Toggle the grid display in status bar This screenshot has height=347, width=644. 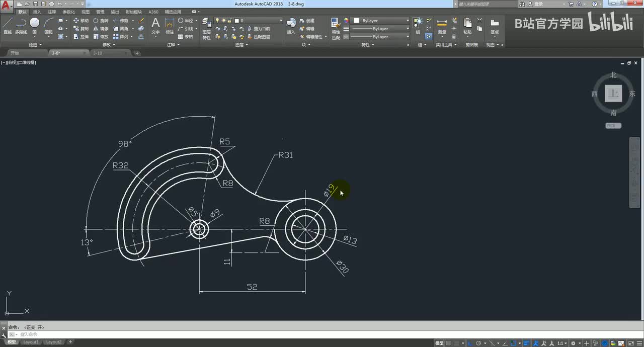click(448, 343)
